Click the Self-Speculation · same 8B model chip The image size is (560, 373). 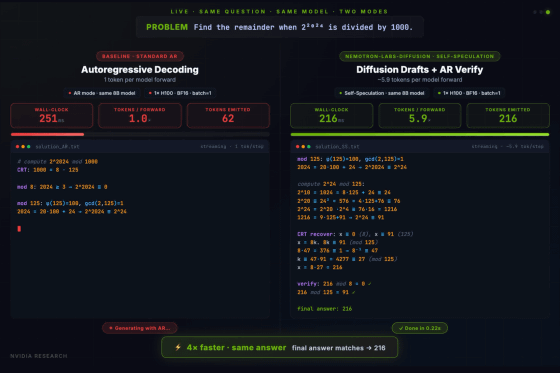tap(382, 93)
